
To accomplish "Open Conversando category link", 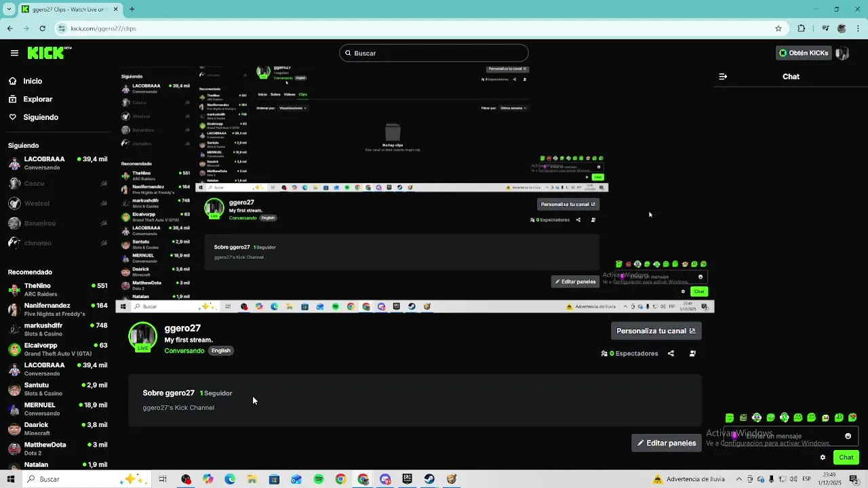I will click(x=184, y=350).
